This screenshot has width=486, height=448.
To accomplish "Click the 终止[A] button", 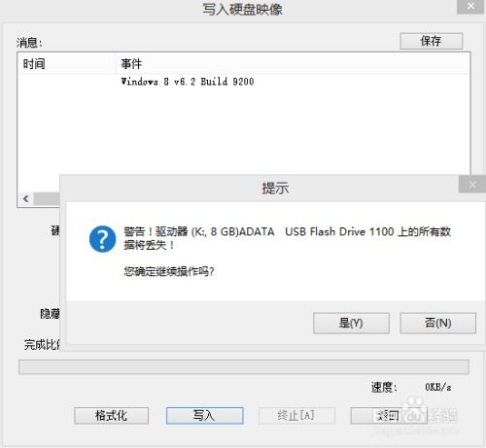I will tap(296, 416).
